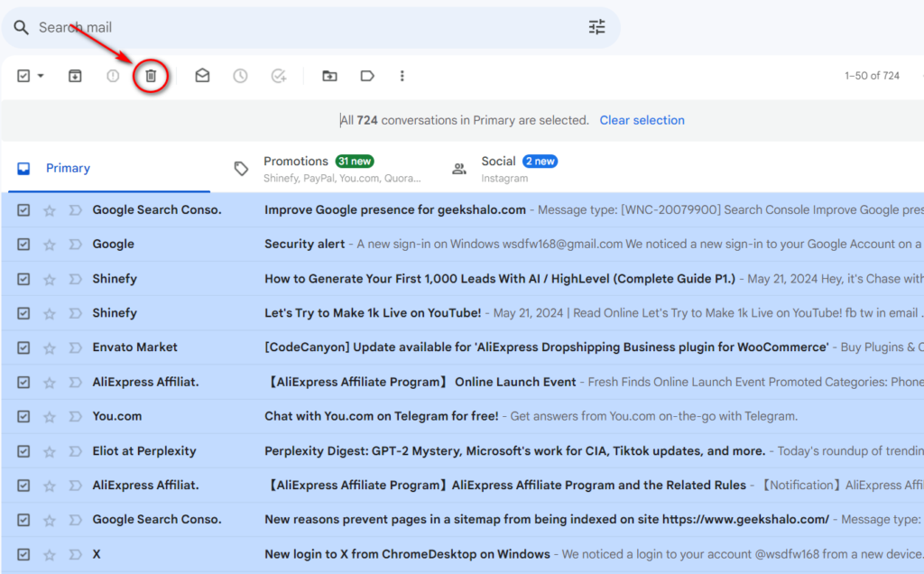Mark Shinefy 'Make 1k Live' email important
Image resolution: width=924 pixels, height=574 pixels.
(x=75, y=313)
